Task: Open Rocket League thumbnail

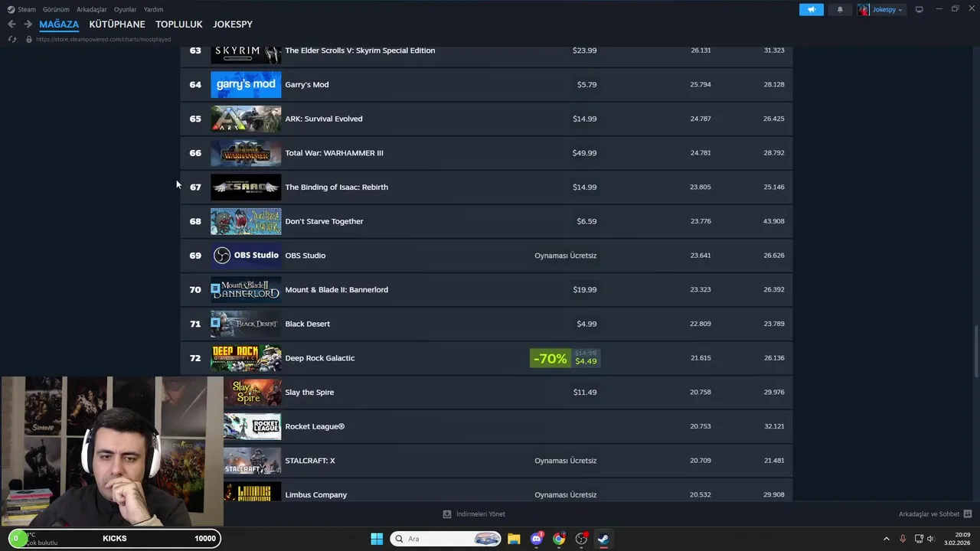Action: 252,426
